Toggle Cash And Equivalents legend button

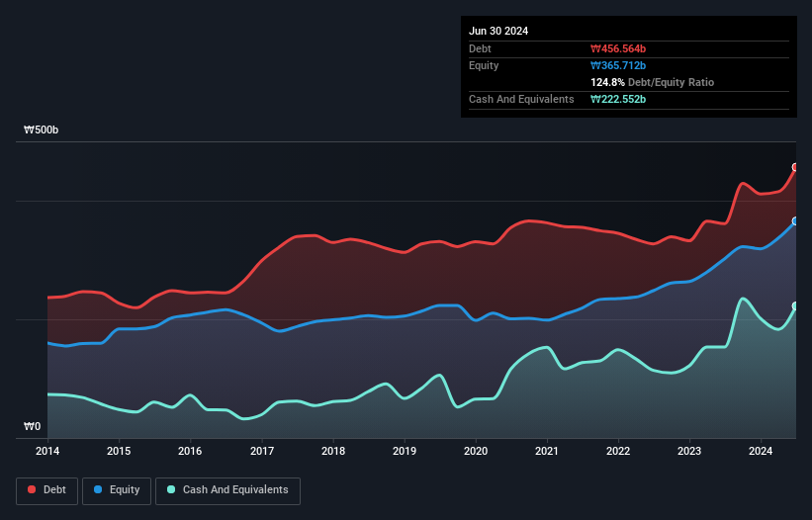click(x=227, y=490)
